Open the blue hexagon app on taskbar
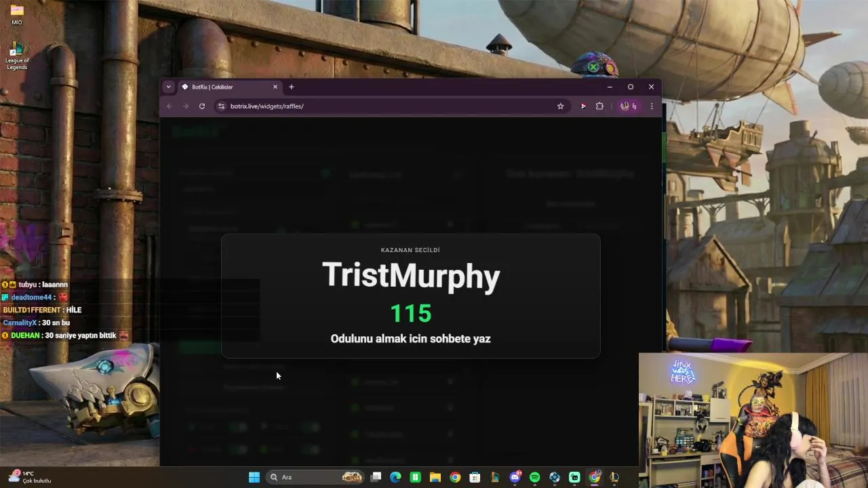This screenshot has width=868, height=488. [555, 477]
